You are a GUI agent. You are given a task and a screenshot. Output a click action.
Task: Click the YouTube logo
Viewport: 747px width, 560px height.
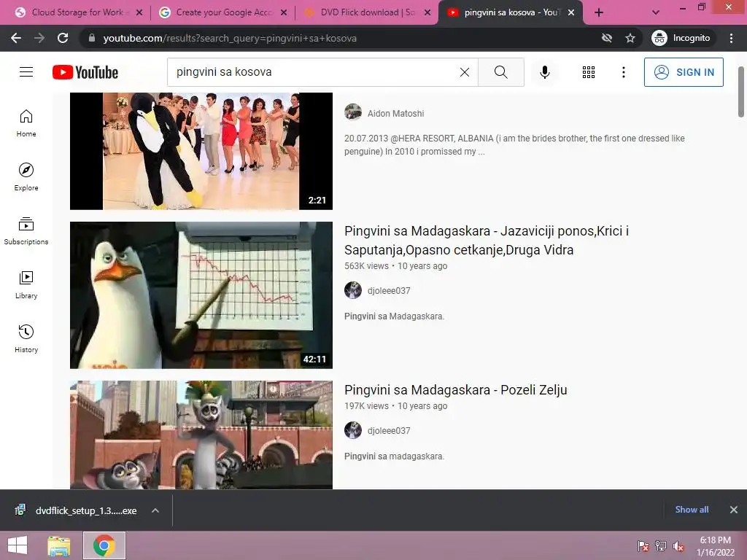coord(85,72)
